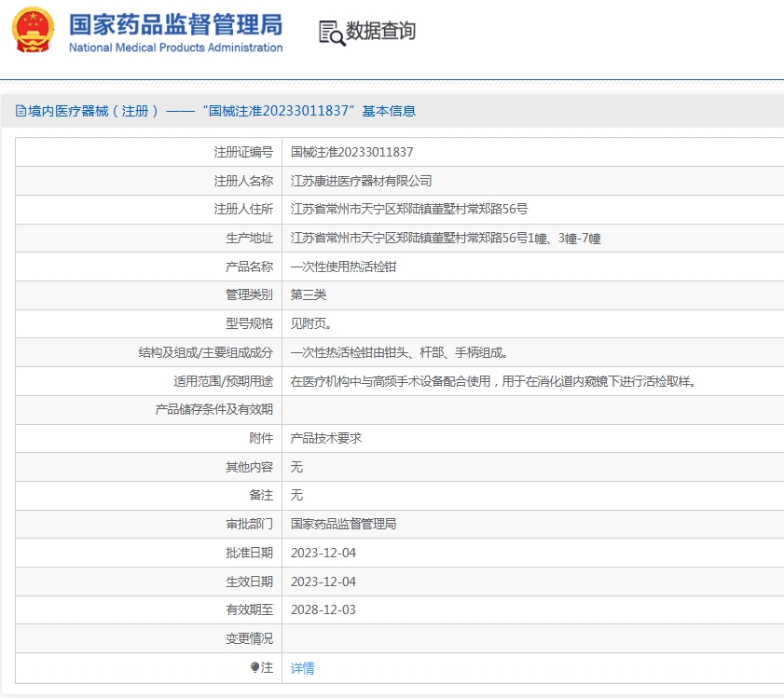This screenshot has width=784, height=698.
Task: Click the 数据查询 heading text
Action: 380,31
